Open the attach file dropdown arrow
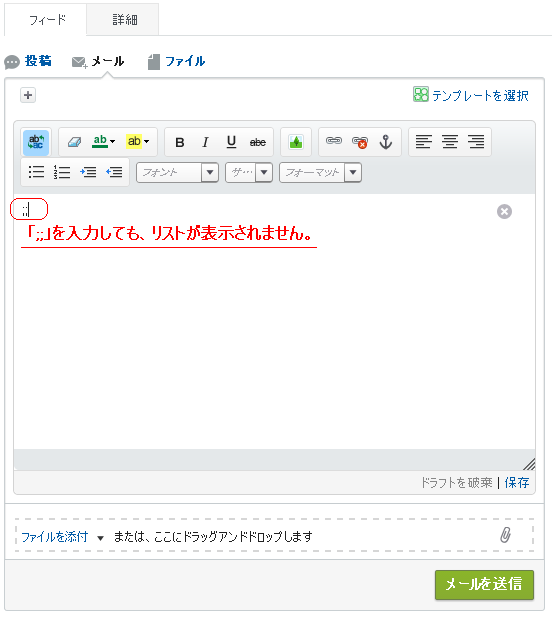552x623 pixels. 101,538
